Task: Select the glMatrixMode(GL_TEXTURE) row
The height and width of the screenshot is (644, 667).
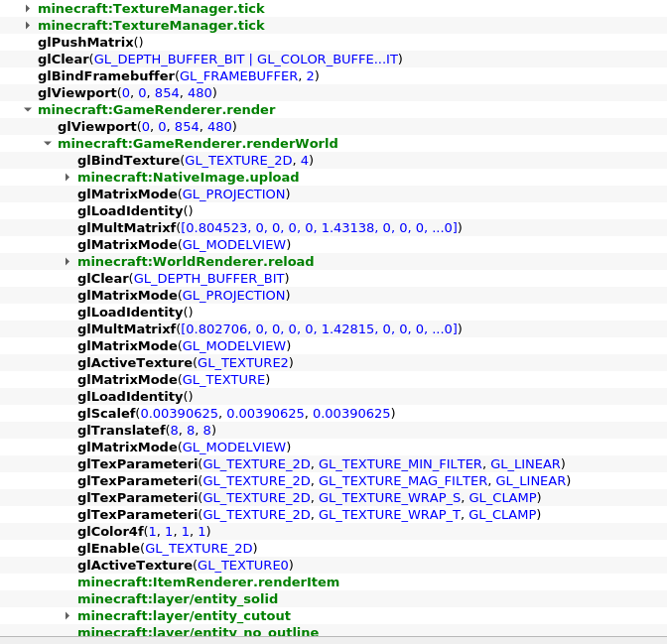Action: 333,379
